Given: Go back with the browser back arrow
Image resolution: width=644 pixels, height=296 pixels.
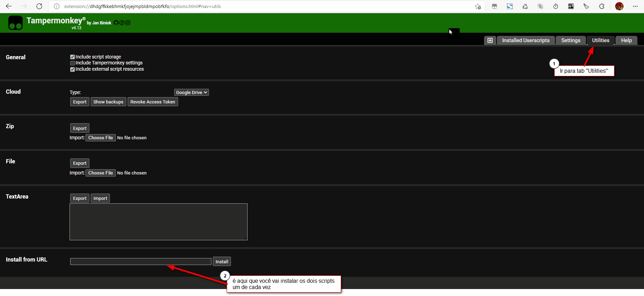Looking at the screenshot, I should (9, 6).
